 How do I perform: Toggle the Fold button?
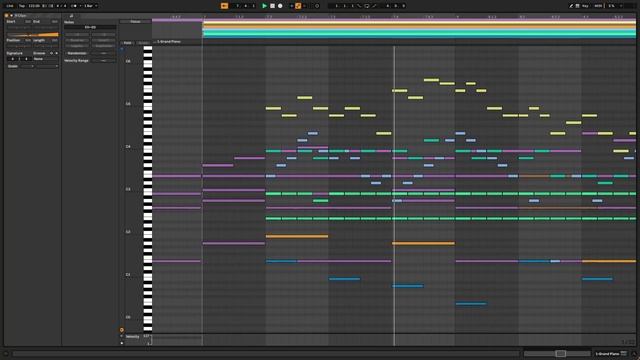[127, 43]
